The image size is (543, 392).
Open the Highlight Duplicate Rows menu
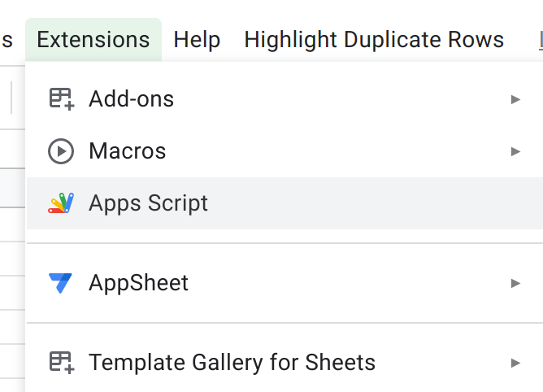374,40
